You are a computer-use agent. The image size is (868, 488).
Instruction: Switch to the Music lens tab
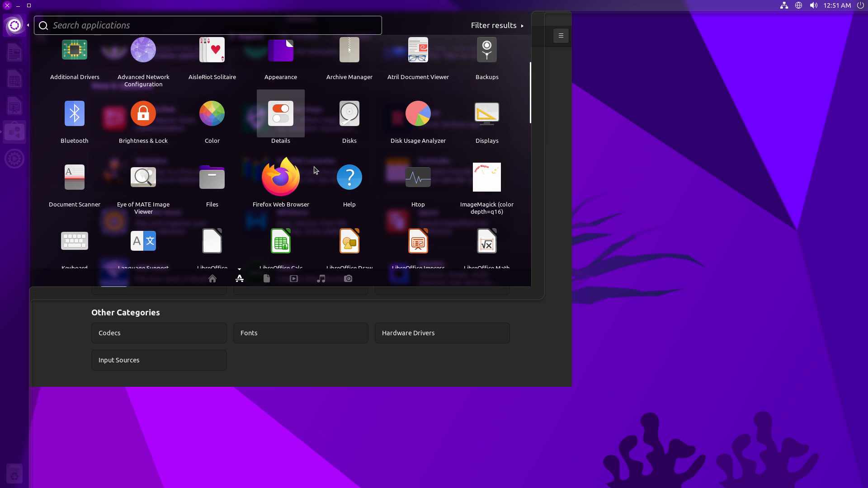321,279
